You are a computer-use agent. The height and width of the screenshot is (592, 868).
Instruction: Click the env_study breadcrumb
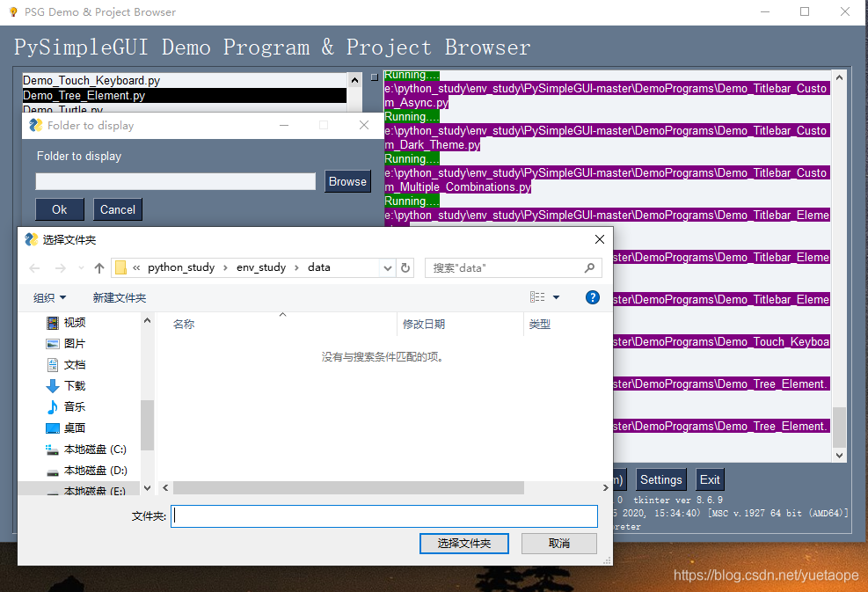261,267
